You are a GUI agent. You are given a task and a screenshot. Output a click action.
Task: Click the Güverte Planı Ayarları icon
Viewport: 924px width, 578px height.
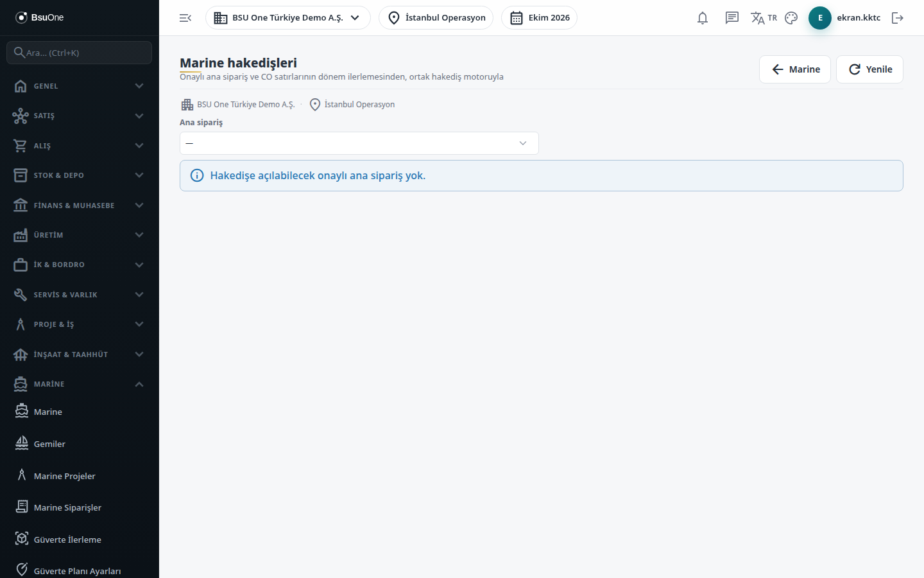point(22,570)
